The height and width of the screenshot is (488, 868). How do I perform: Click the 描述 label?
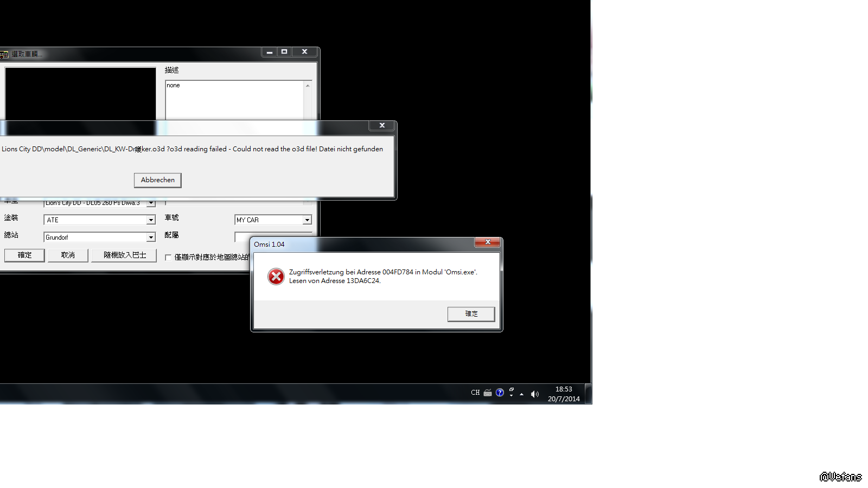tap(171, 70)
